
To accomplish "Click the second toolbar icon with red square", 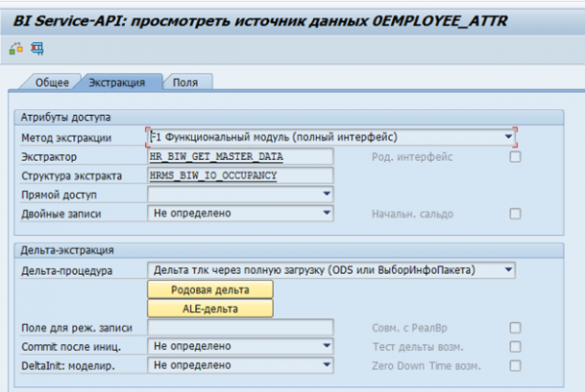I will [x=37, y=46].
